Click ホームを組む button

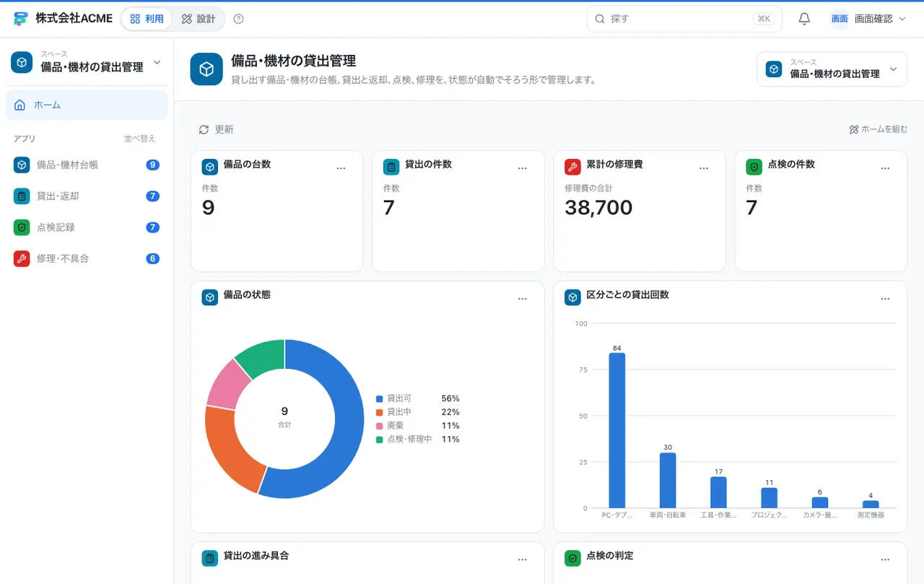click(x=879, y=130)
